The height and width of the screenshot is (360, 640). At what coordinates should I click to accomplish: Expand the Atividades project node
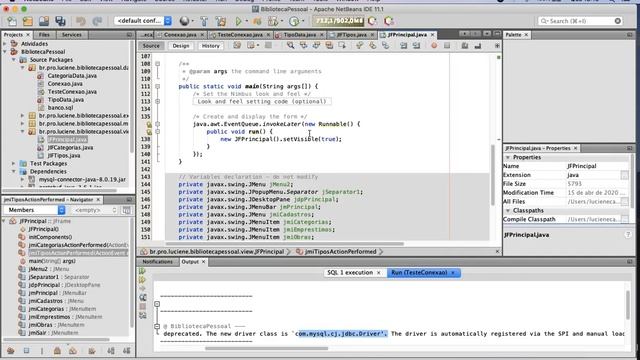click(5, 44)
